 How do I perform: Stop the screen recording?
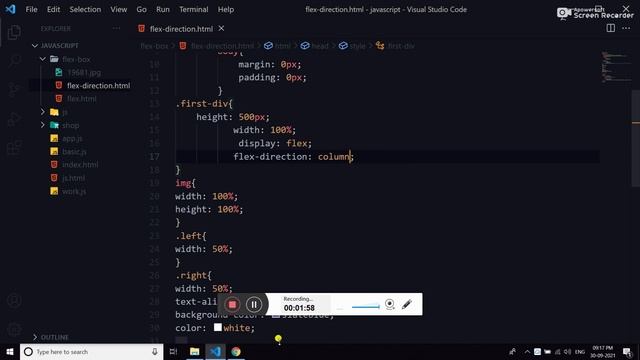[x=232, y=304]
